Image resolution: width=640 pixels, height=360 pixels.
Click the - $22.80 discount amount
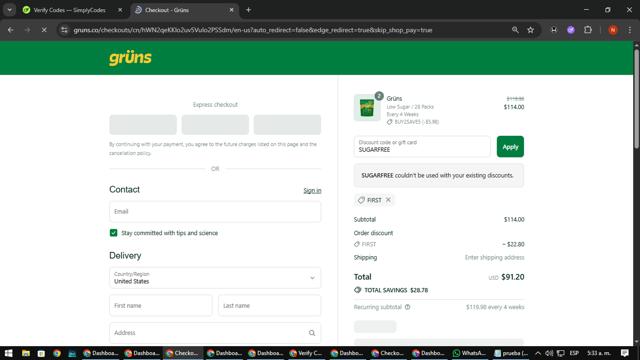coord(513,244)
